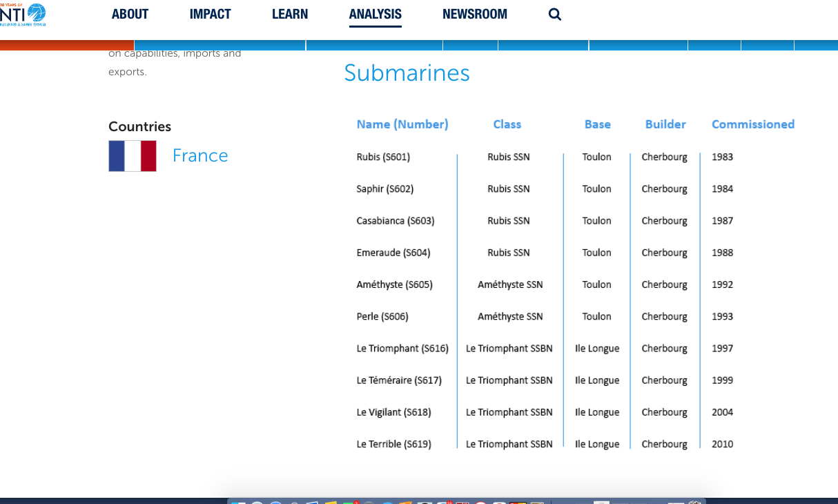838x504 pixels.
Task: Select the Le Triomphant (S616) entry
Action: (402, 349)
